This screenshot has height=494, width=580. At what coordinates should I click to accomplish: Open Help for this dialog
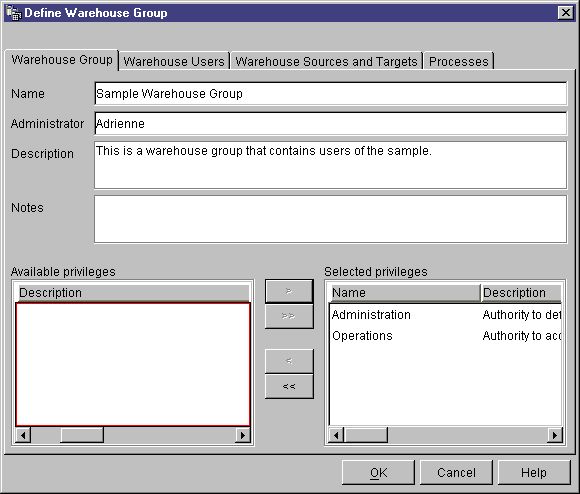(x=534, y=473)
